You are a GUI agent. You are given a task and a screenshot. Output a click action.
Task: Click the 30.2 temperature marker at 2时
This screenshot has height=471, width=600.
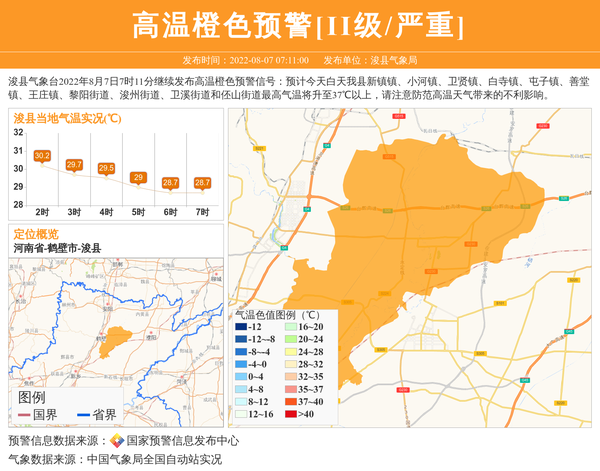click(42, 156)
